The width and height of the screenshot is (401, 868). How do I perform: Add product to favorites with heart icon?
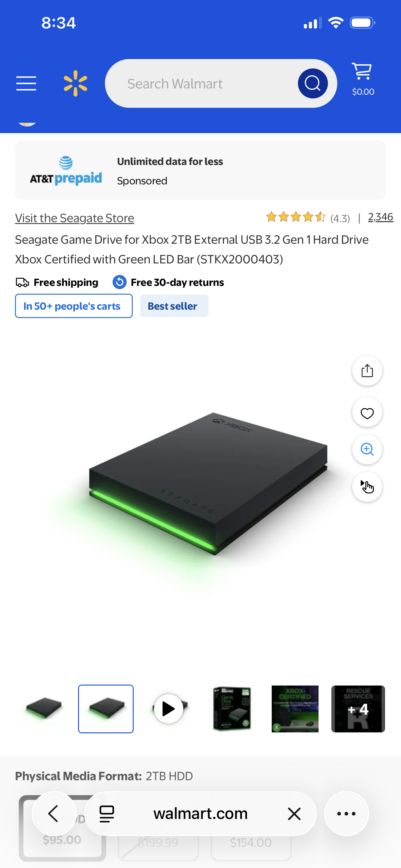[x=367, y=412]
